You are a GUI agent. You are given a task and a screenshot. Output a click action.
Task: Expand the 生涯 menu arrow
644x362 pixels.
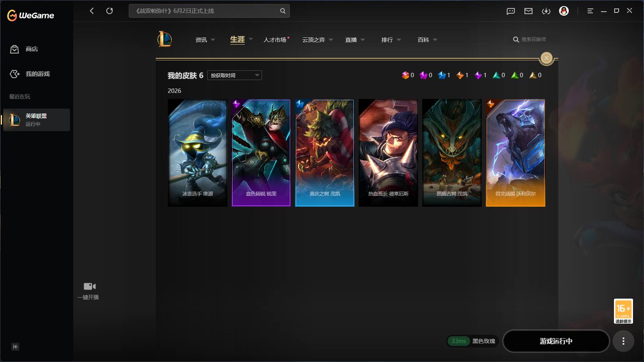point(251,39)
